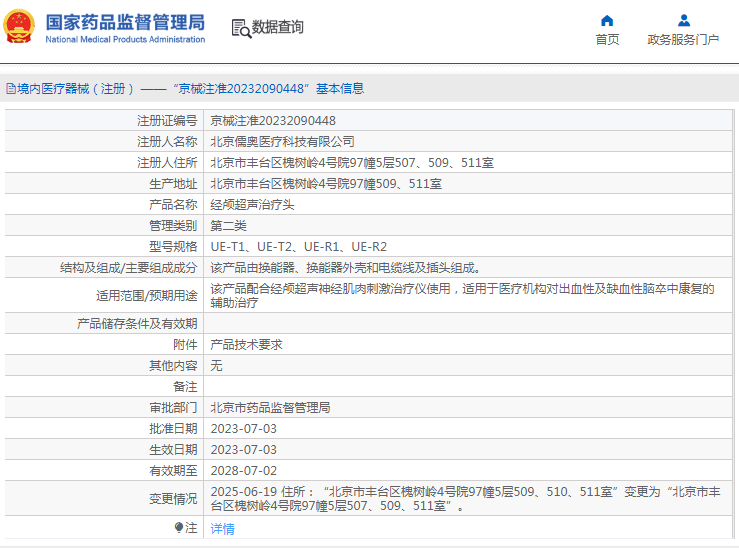The height and width of the screenshot is (548, 739).
Task: Click the model spec UE-T1、UE-T2 value
Action: (298, 246)
